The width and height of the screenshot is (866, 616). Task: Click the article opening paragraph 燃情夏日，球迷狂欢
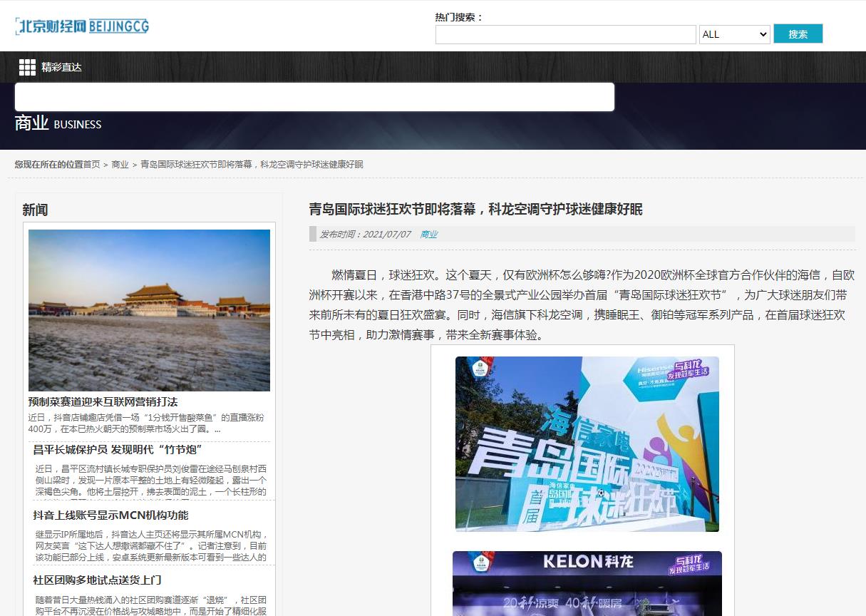(x=582, y=304)
